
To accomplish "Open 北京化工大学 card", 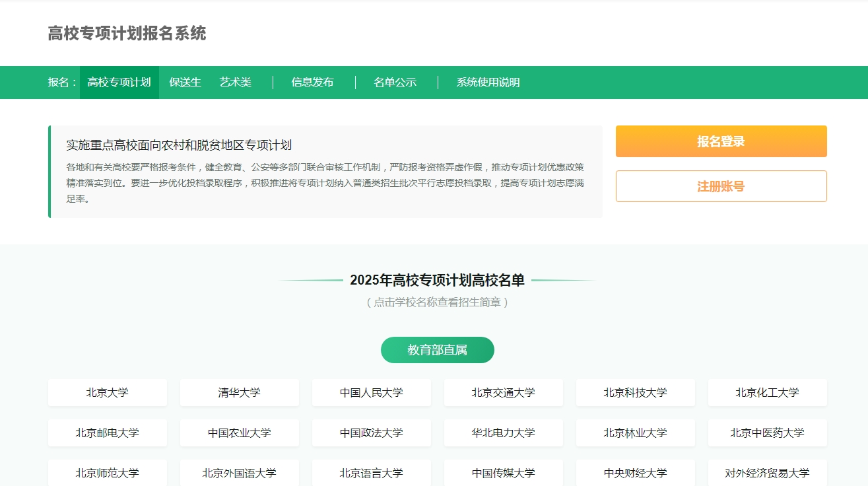I will click(x=768, y=392).
